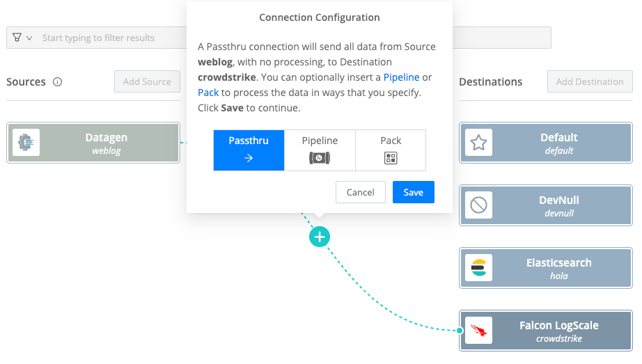Select the DevNull destination tile
Screen dimensions: 642x364
tap(546, 205)
